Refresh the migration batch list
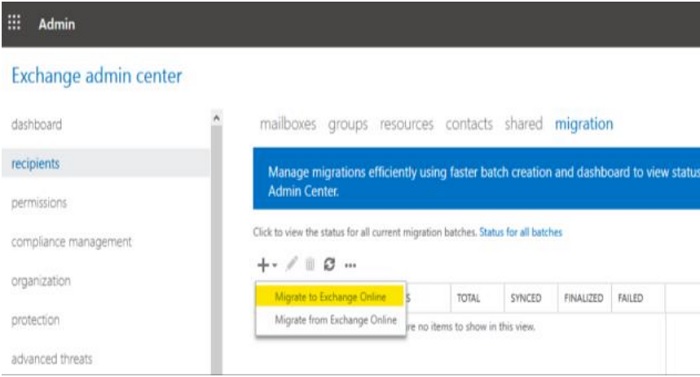This screenshot has height=377, width=700. (329, 264)
